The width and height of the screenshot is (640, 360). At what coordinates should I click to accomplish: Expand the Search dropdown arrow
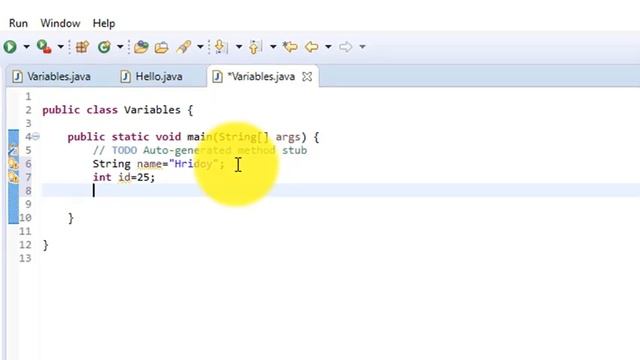point(200,47)
